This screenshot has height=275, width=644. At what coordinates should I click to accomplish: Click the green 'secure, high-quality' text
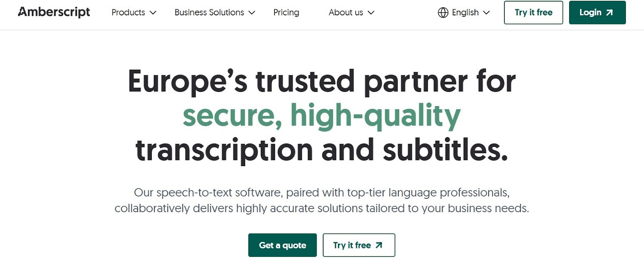(321, 116)
